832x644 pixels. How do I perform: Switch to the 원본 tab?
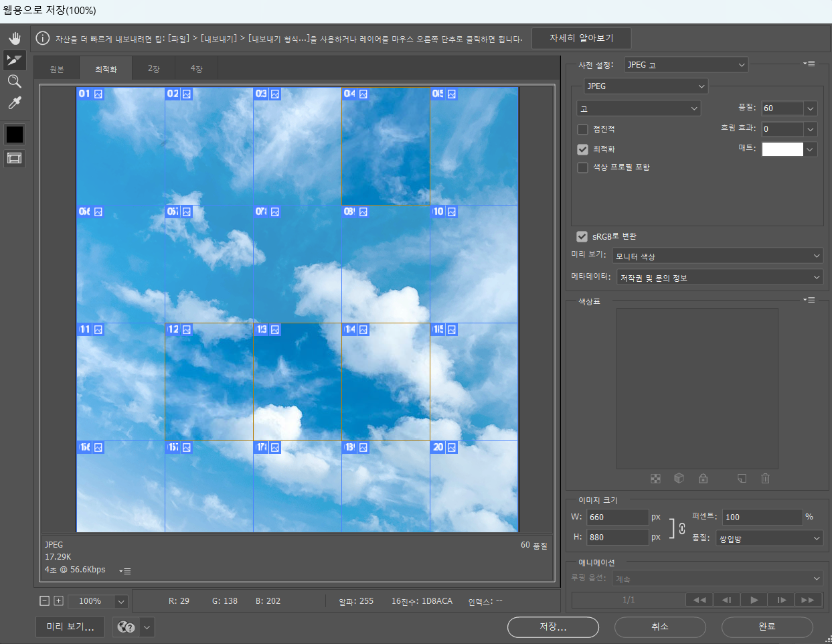point(57,69)
